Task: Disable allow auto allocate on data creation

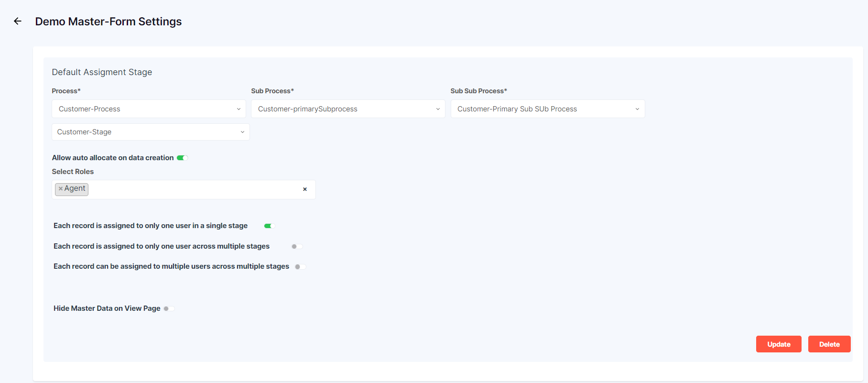Action: 182,158
